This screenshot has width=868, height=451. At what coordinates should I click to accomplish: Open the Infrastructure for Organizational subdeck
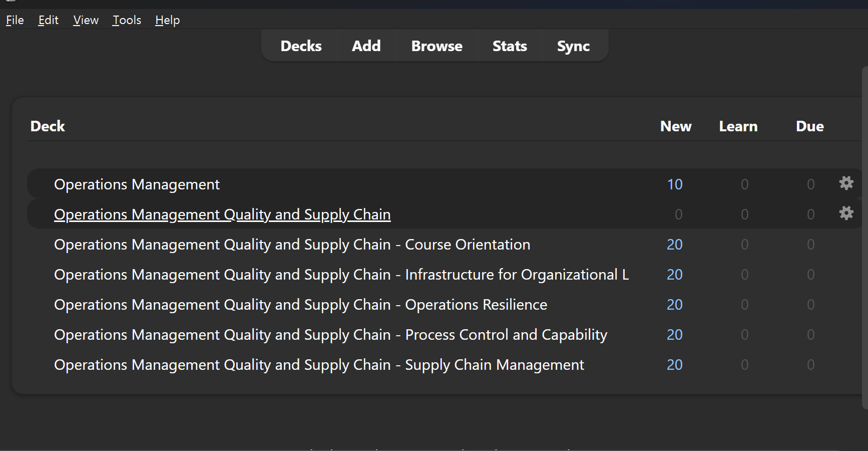pos(341,275)
